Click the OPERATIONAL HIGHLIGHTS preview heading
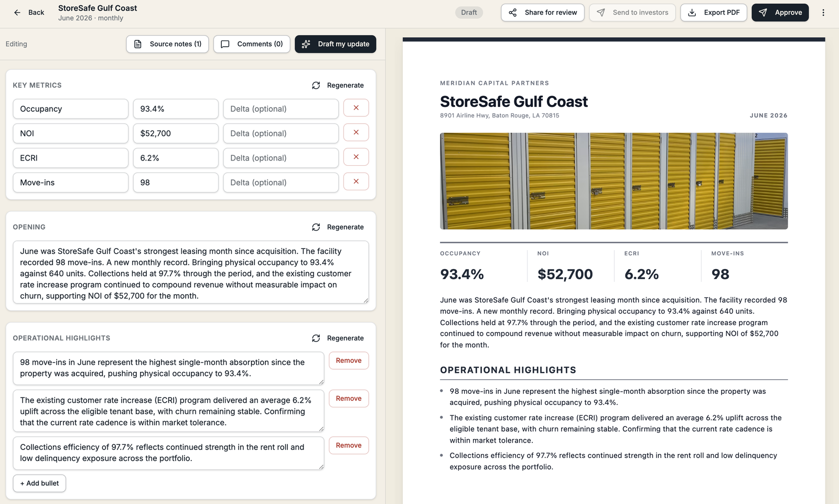Screen dimensions: 839x504 (x=508, y=370)
